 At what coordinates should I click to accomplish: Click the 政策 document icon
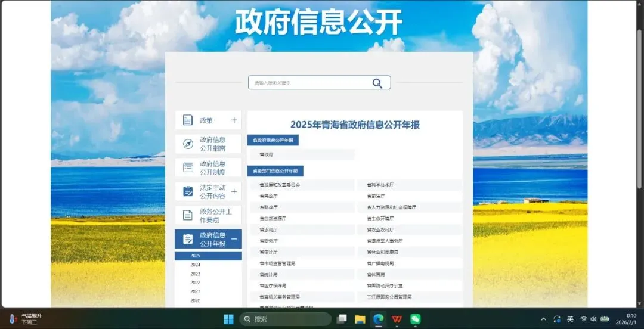click(188, 120)
